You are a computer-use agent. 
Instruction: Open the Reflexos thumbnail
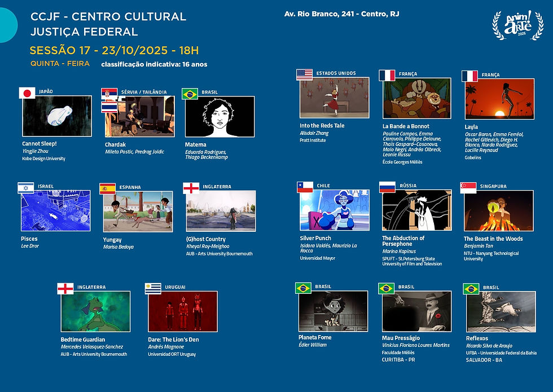(x=501, y=311)
